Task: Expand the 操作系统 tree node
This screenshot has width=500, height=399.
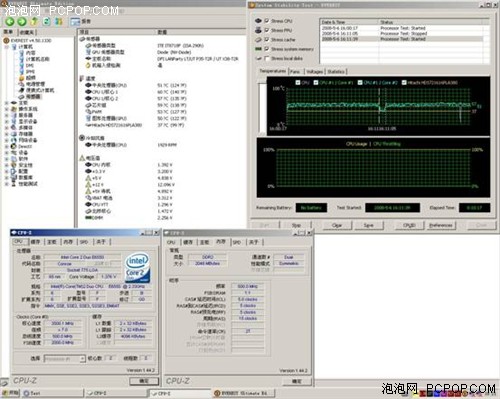Action: 6,109
